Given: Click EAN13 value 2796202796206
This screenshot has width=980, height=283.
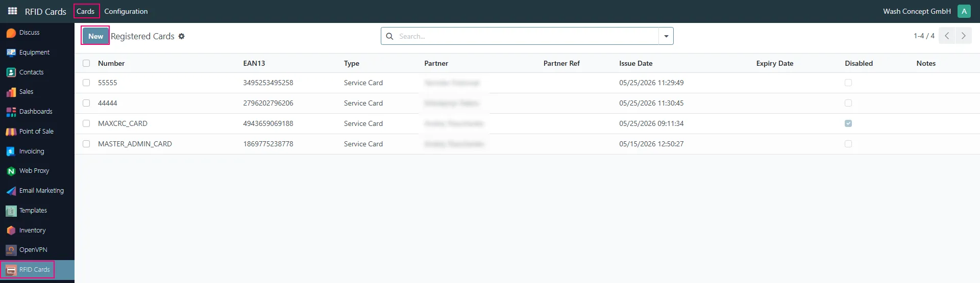Looking at the screenshot, I should tap(268, 103).
